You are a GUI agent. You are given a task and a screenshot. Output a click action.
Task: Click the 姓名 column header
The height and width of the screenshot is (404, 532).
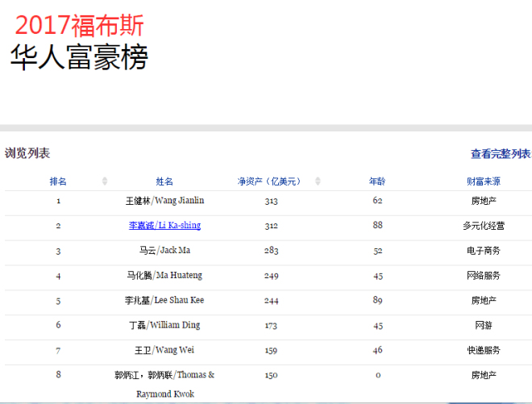[x=164, y=181]
